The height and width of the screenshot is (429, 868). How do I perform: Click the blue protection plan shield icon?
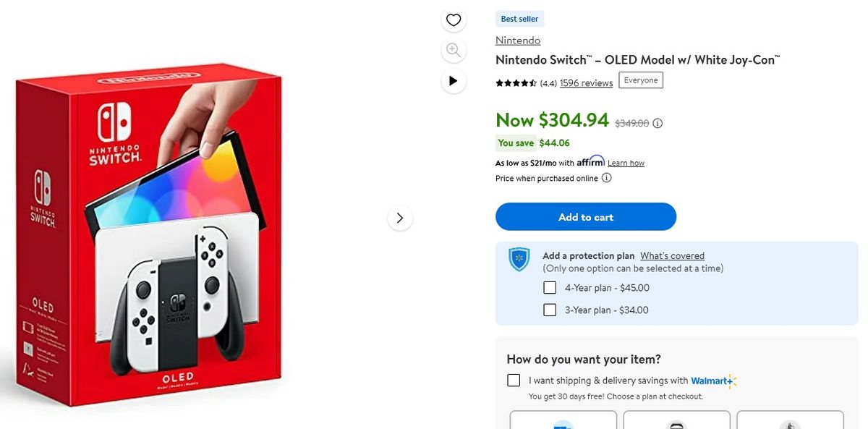tap(518, 258)
